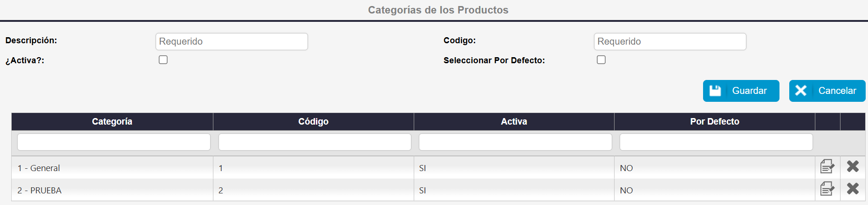
Task: Sort by the Activa column header
Action: 514,122
